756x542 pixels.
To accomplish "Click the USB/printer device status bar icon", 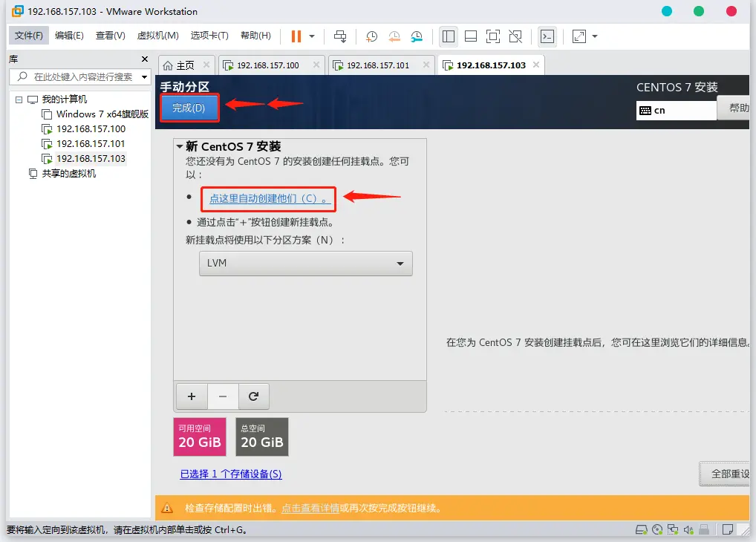I will point(704,530).
